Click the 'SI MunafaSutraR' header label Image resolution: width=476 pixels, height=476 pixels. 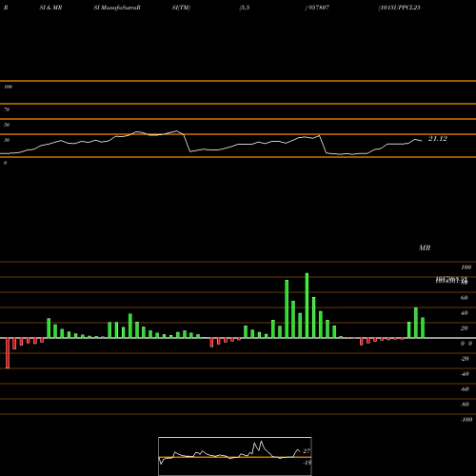[x=117, y=8]
